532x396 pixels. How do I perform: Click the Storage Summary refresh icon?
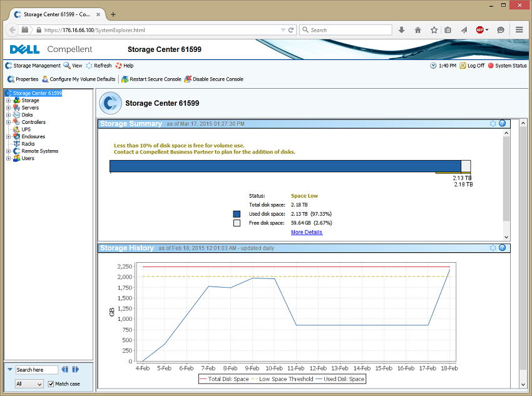tap(493, 123)
